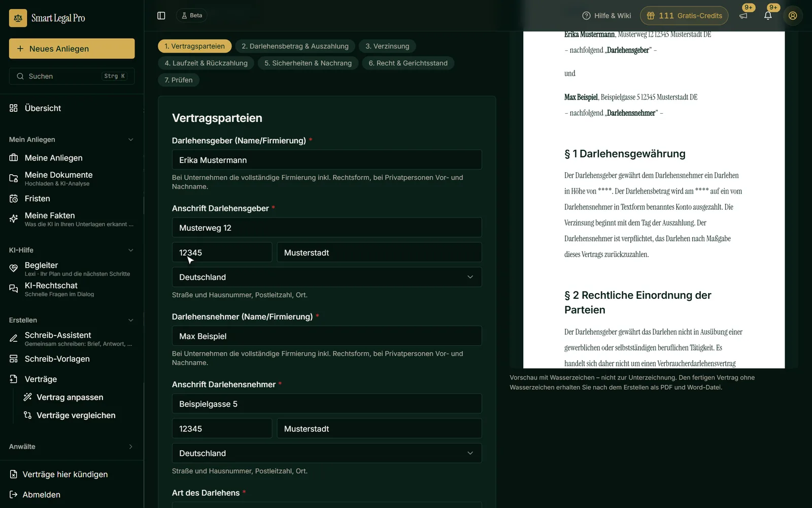The width and height of the screenshot is (812, 508).
Task: Open the megaphone announcements icon
Action: (743, 16)
